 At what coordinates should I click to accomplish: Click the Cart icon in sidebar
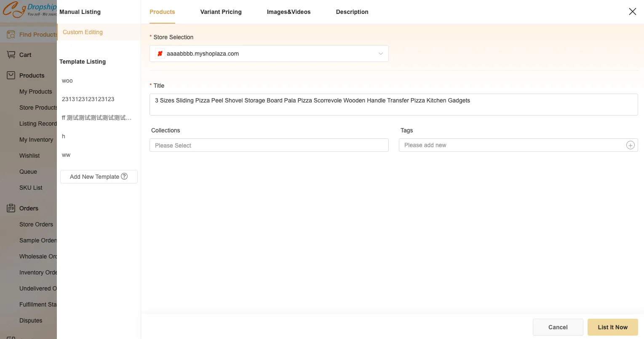(x=11, y=55)
